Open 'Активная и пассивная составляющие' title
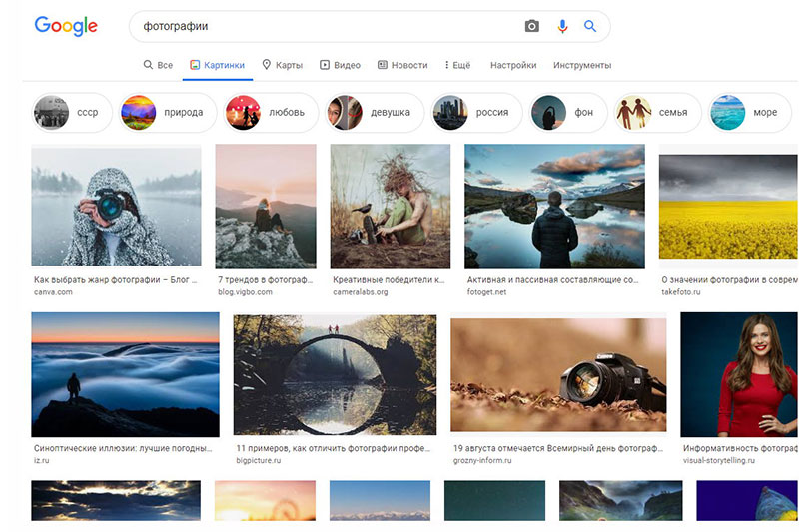 553,280
